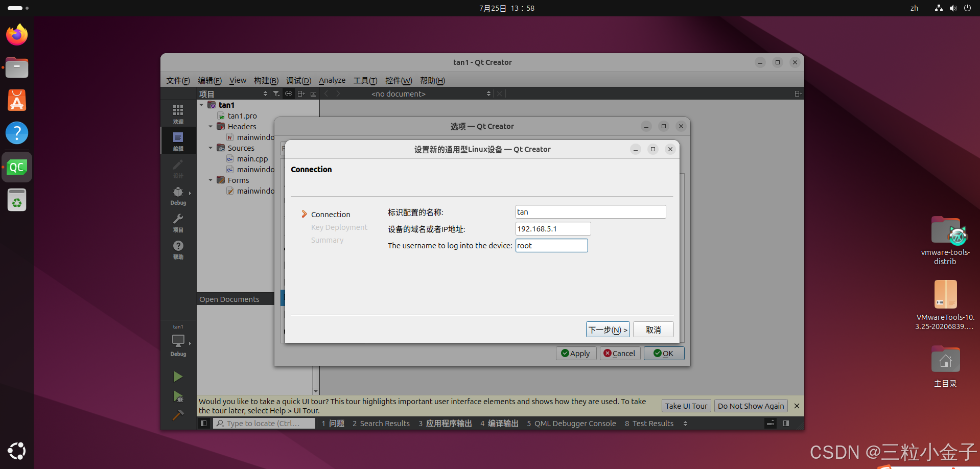The height and width of the screenshot is (469, 980).
Task: Open the 问题 issues output tab
Action: [333, 423]
